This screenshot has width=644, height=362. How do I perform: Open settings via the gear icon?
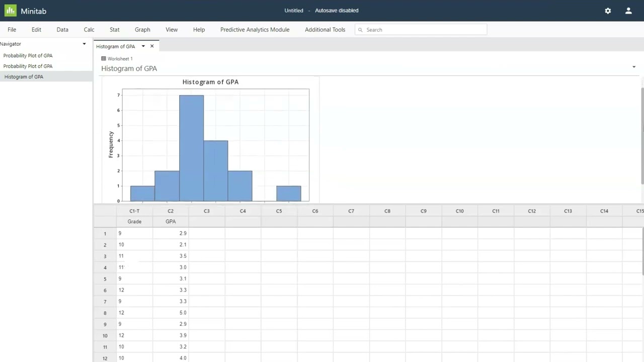[608, 11]
